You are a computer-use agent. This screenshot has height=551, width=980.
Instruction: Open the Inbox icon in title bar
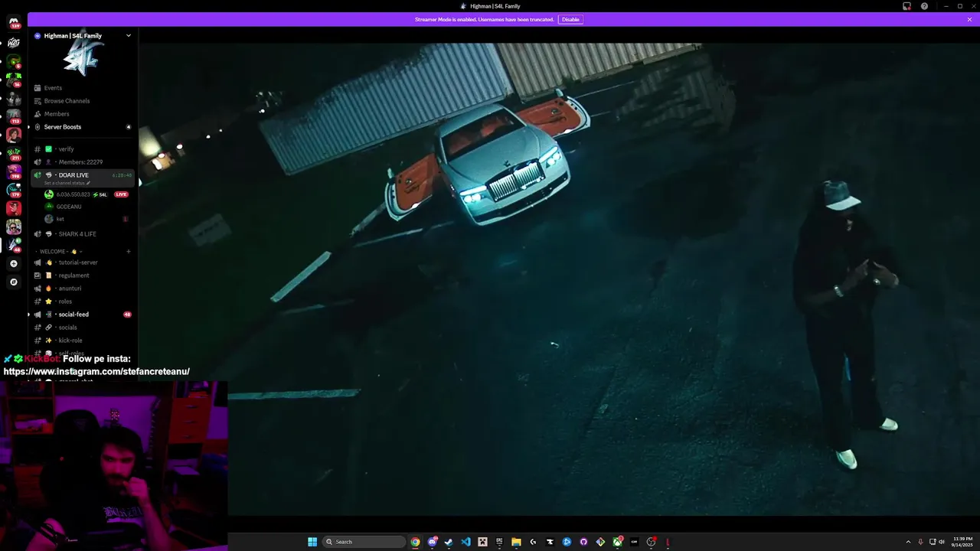(906, 6)
